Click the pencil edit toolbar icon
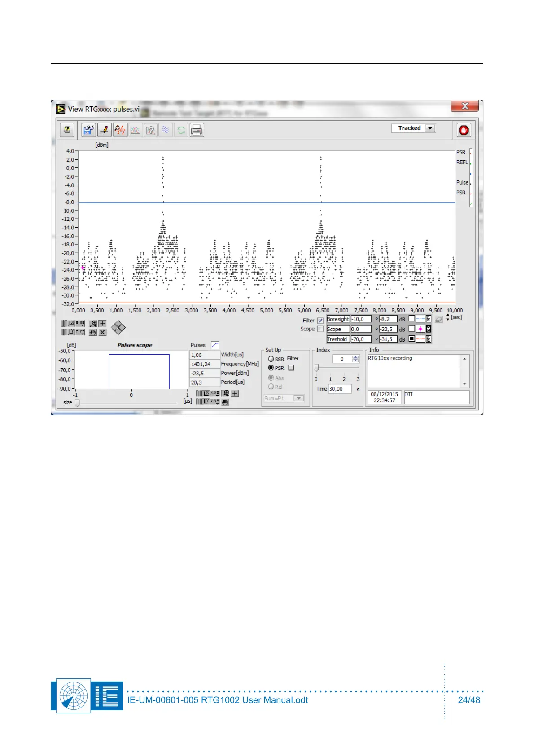This screenshot has width=534, height=756. 105,130
